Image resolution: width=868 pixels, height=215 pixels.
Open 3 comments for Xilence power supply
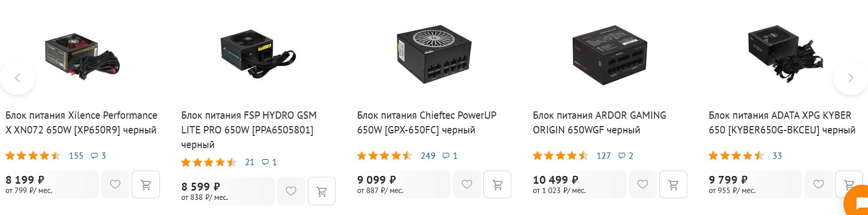(x=98, y=156)
